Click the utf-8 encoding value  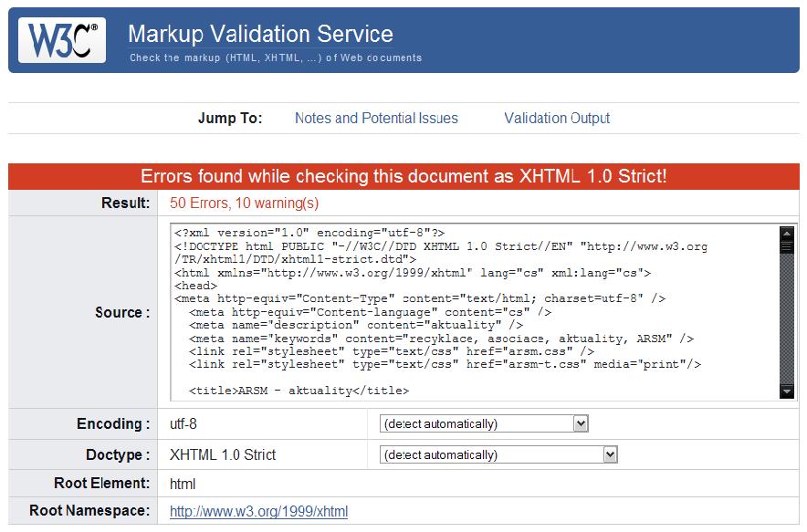tap(183, 424)
